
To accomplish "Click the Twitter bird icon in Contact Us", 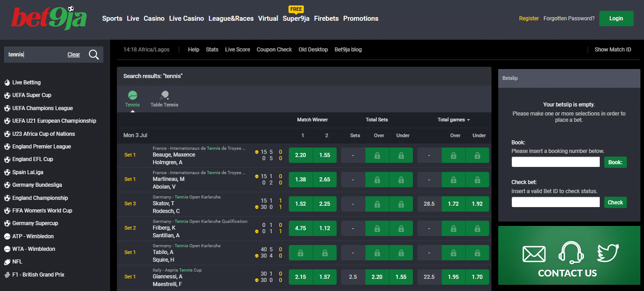I will tap(608, 253).
